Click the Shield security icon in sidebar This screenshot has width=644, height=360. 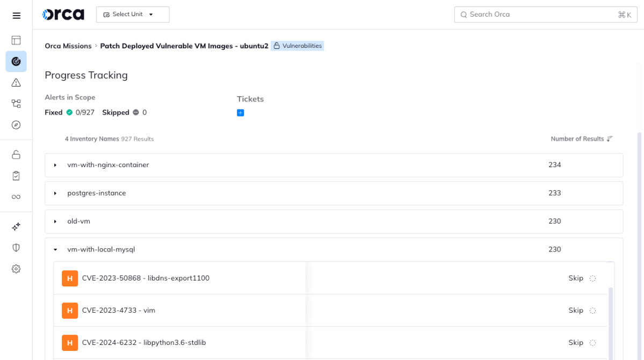pyautogui.click(x=16, y=247)
